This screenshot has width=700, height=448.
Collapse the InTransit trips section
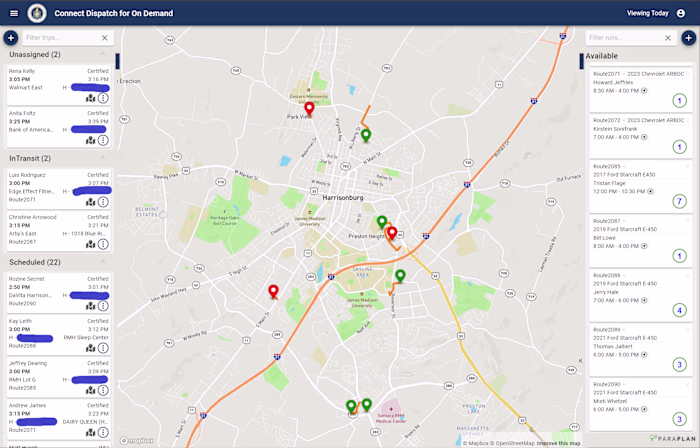103,158
